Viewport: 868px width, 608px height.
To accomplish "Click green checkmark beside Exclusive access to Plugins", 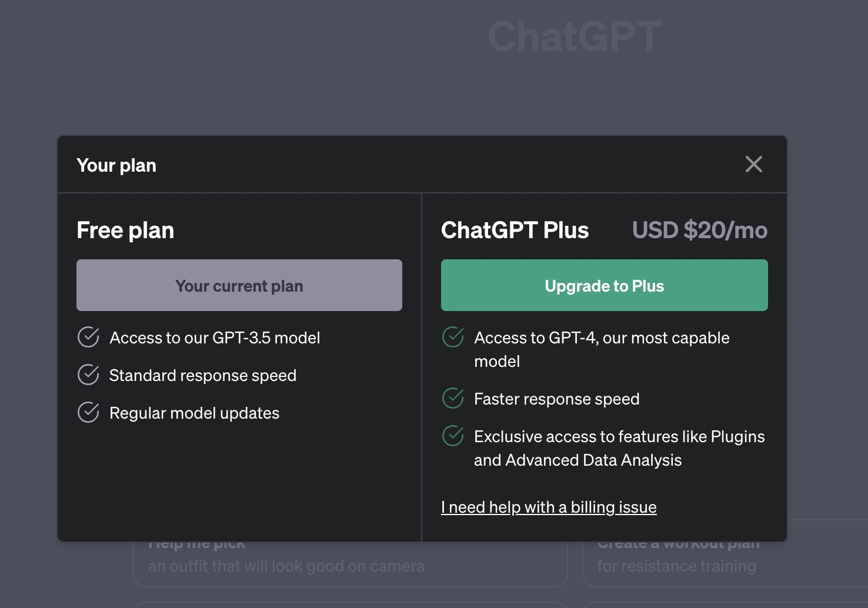I will coord(453,436).
